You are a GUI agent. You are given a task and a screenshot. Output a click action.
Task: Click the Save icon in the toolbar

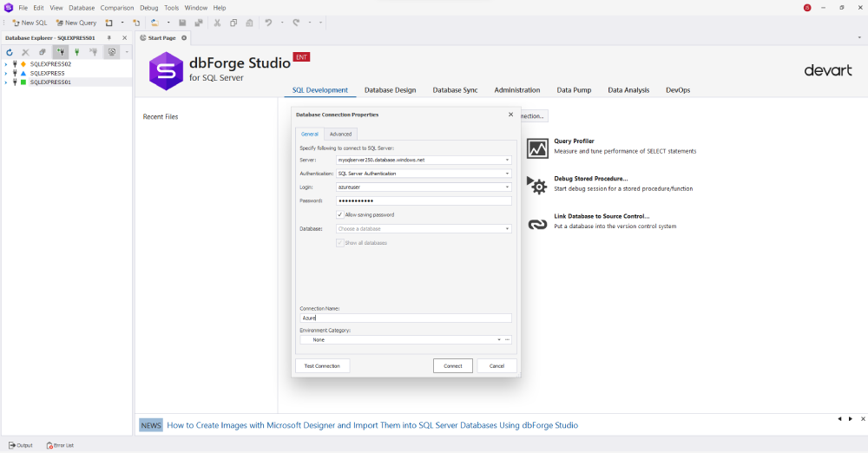click(182, 23)
